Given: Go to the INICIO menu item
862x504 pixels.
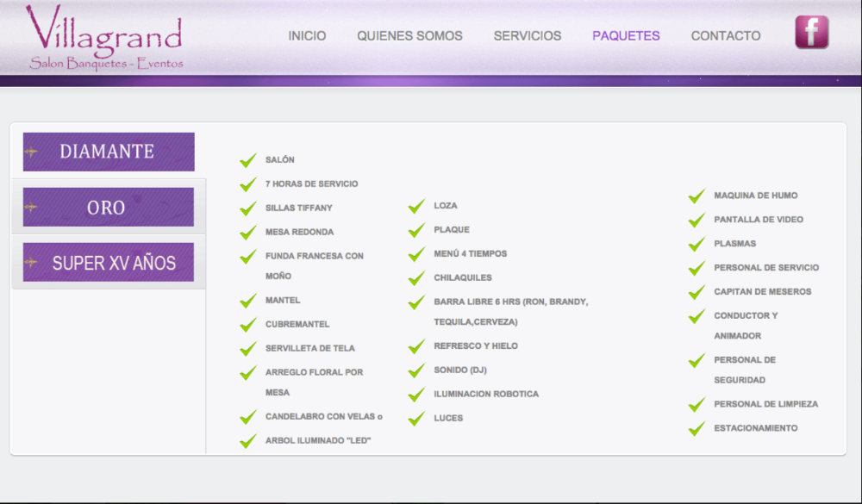Looking at the screenshot, I should pyautogui.click(x=307, y=36).
